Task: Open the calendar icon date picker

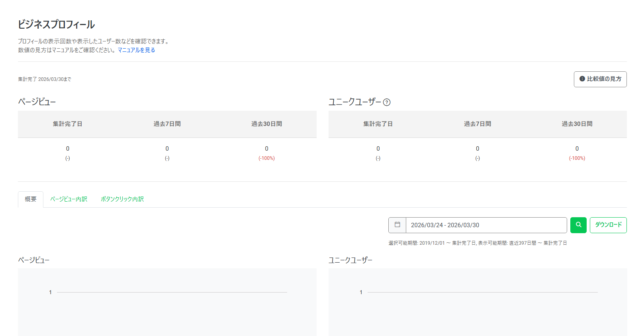Action: tap(397, 225)
